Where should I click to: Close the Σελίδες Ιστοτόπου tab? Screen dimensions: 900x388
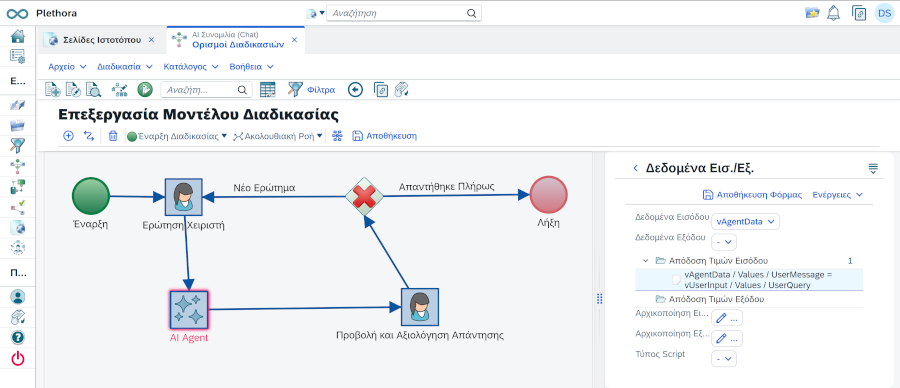[152, 40]
